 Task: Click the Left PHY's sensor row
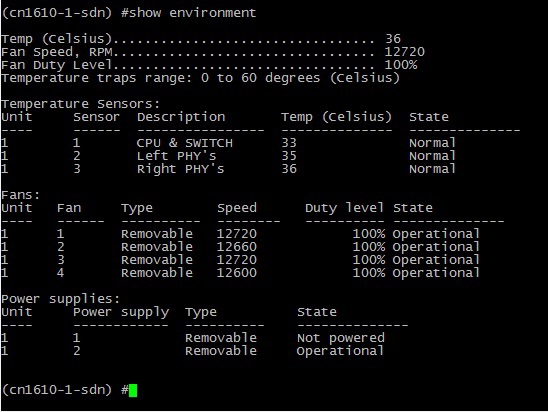pos(228,156)
